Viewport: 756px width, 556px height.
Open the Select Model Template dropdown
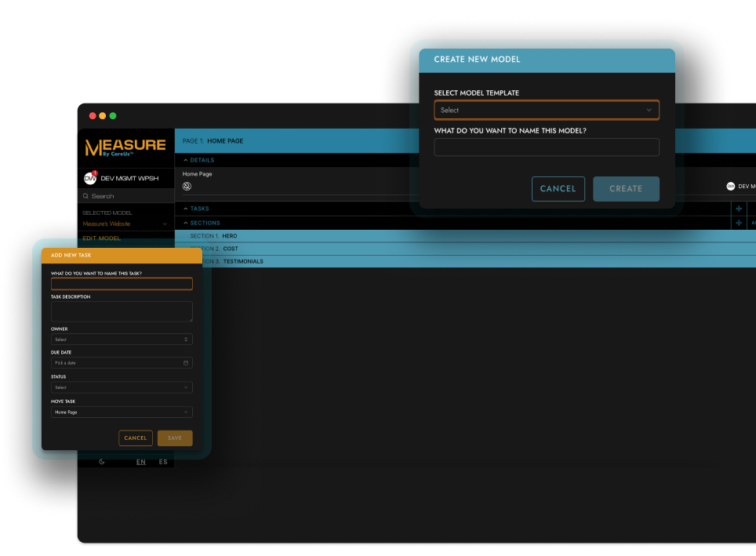tap(547, 110)
